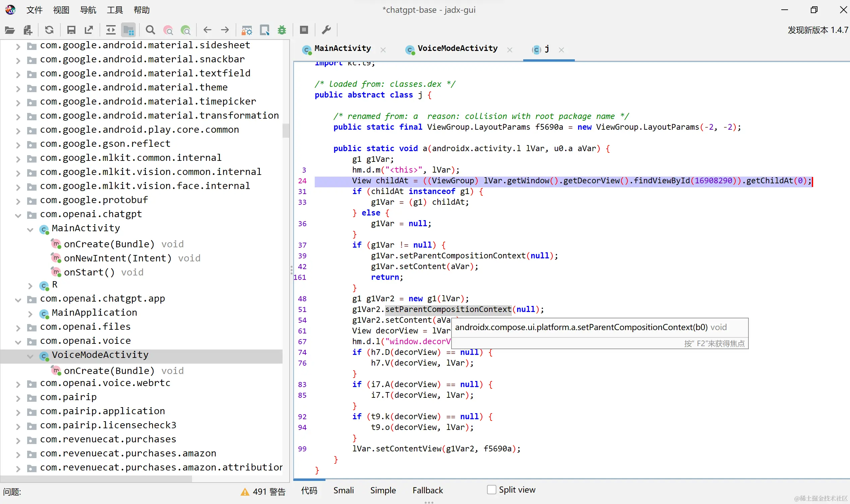This screenshot has width=850, height=504.
Task: Open the 帮助 menu
Action: 141,10
